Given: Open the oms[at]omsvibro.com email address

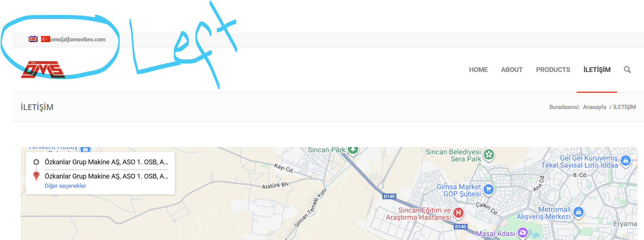Looking at the screenshot, I should [78, 39].
